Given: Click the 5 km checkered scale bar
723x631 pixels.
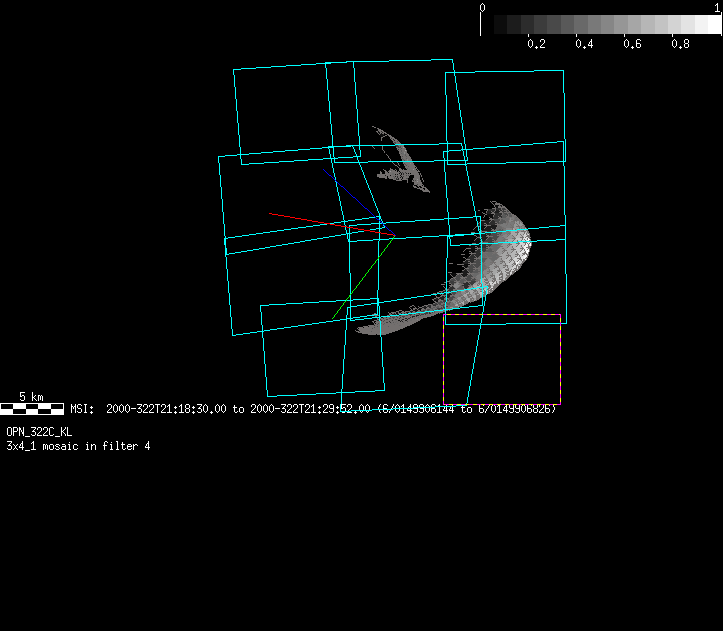Looking at the screenshot, I should pyautogui.click(x=32, y=408).
